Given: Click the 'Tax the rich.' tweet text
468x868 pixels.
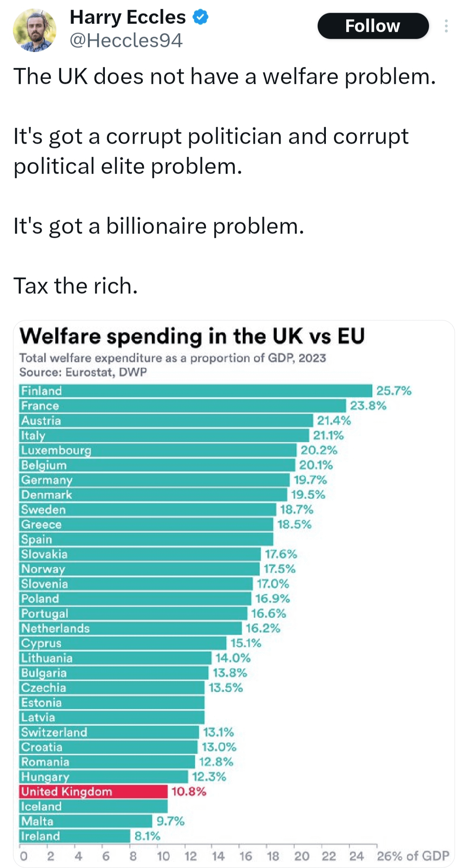Looking at the screenshot, I should pyautogui.click(x=76, y=286).
